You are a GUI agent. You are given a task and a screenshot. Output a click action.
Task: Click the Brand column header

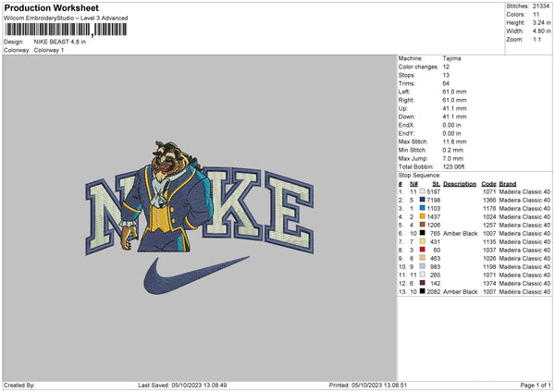click(x=508, y=184)
